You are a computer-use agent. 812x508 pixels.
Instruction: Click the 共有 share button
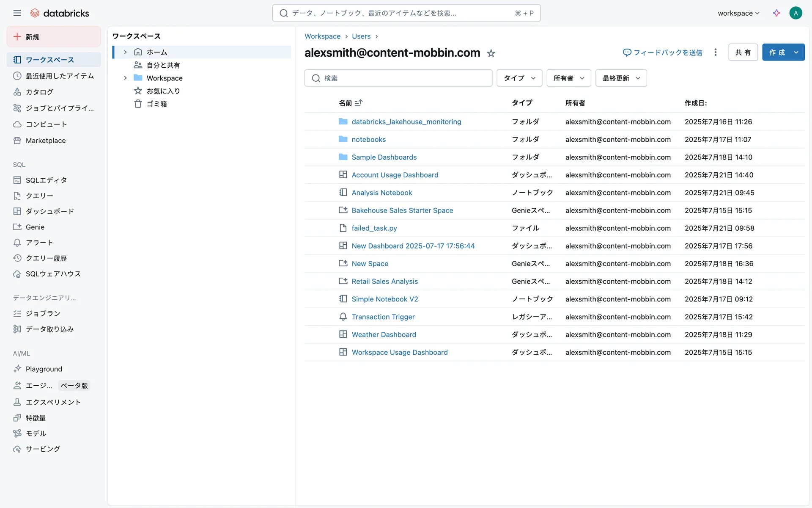[x=743, y=52]
